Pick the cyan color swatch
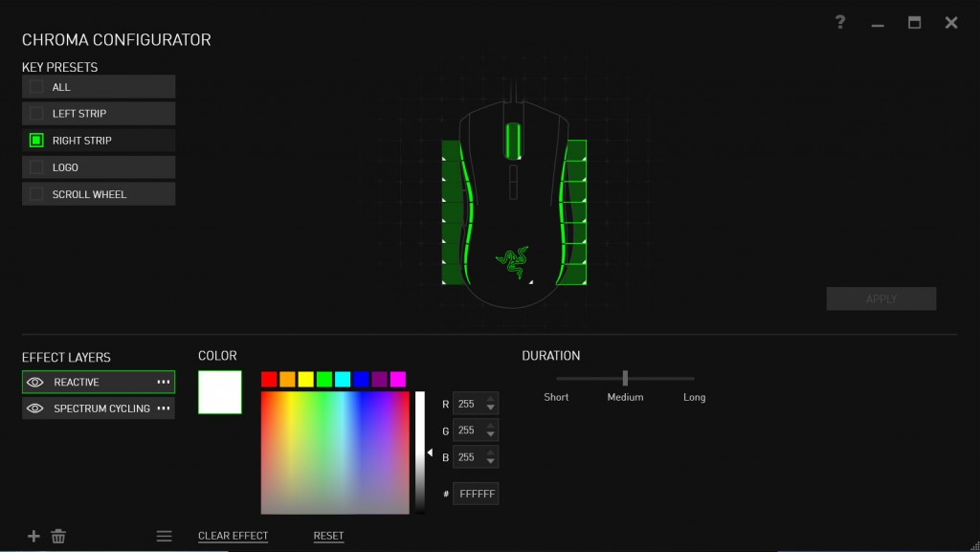This screenshot has width=980, height=552. (343, 379)
